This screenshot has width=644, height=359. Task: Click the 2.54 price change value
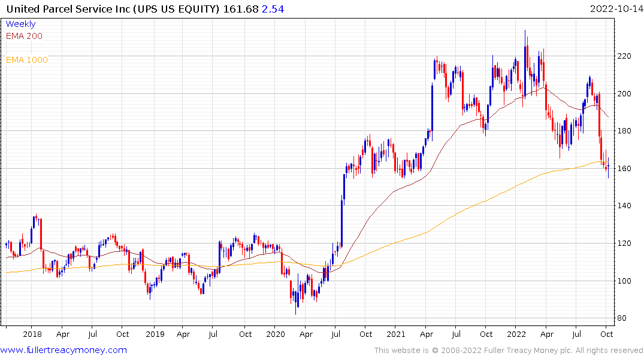[273, 9]
